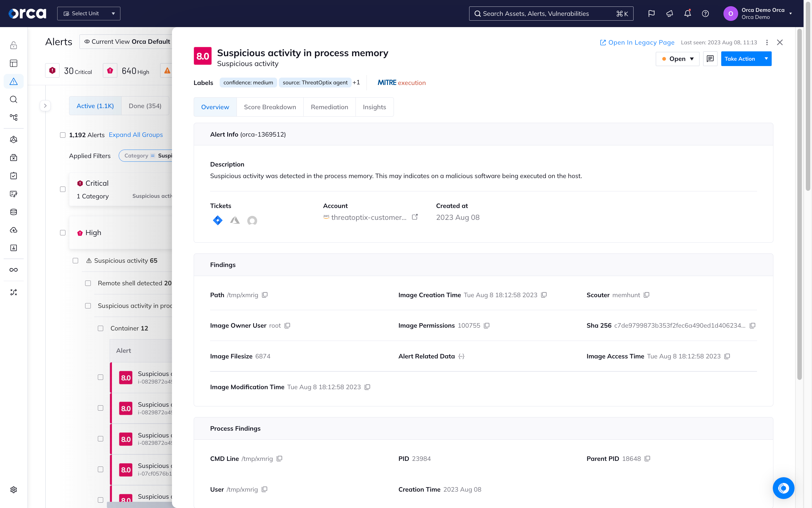Open the dashboard layout icon in sidebar
This screenshot has width=812, height=508.
[14, 63]
